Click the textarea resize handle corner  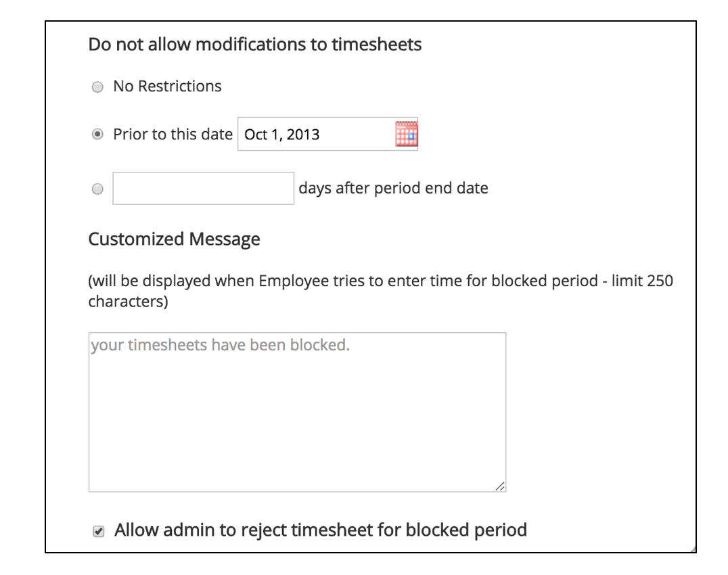[x=500, y=486]
